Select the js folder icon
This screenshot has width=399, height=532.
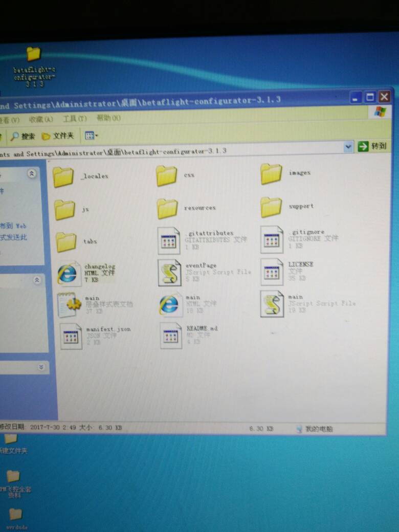(65, 210)
